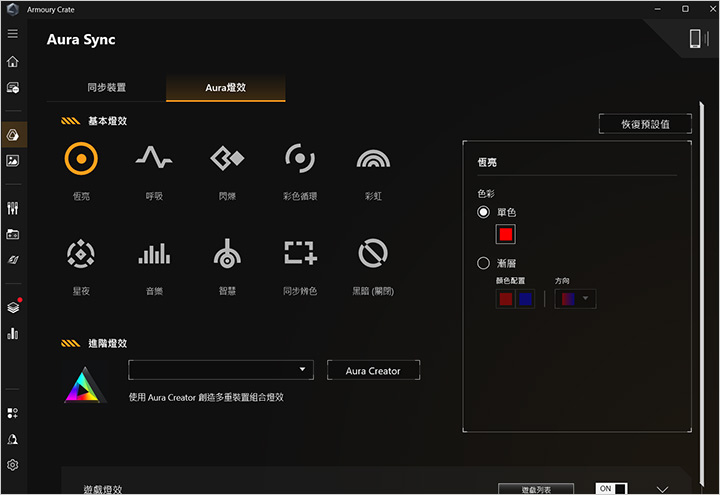Select the 漸層 gradient radio button
This screenshot has height=495, width=720.
[x=483, y=263]
